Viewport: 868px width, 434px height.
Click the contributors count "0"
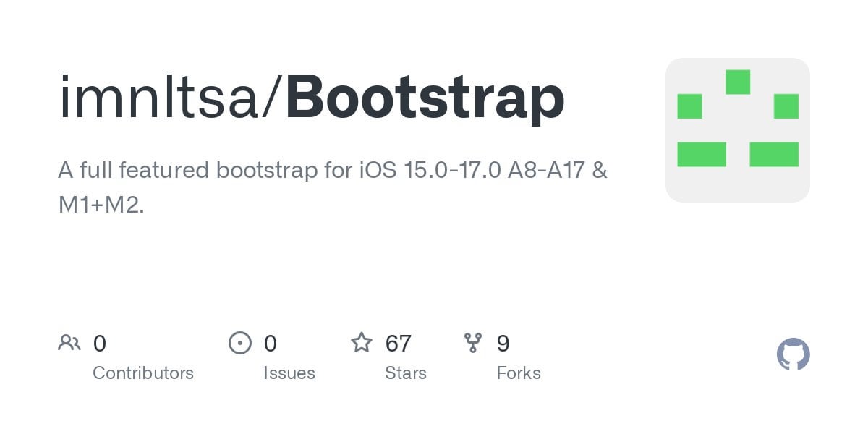pos(100,343)
